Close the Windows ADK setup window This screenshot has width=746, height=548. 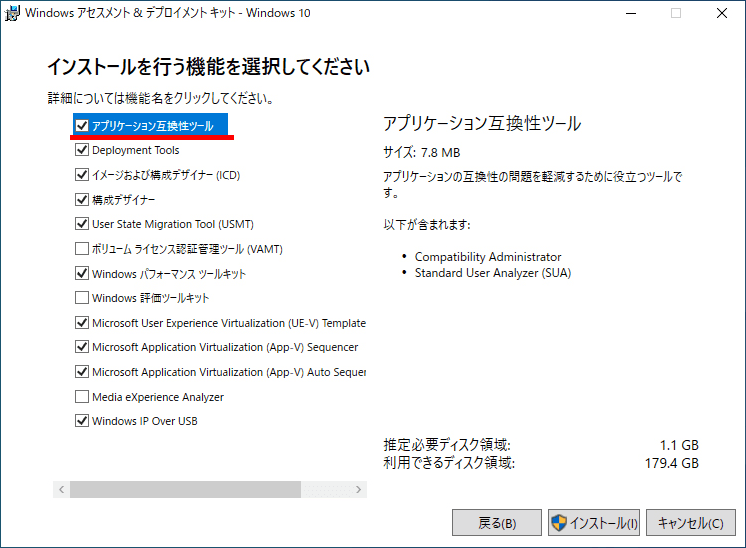coord(722,13)
